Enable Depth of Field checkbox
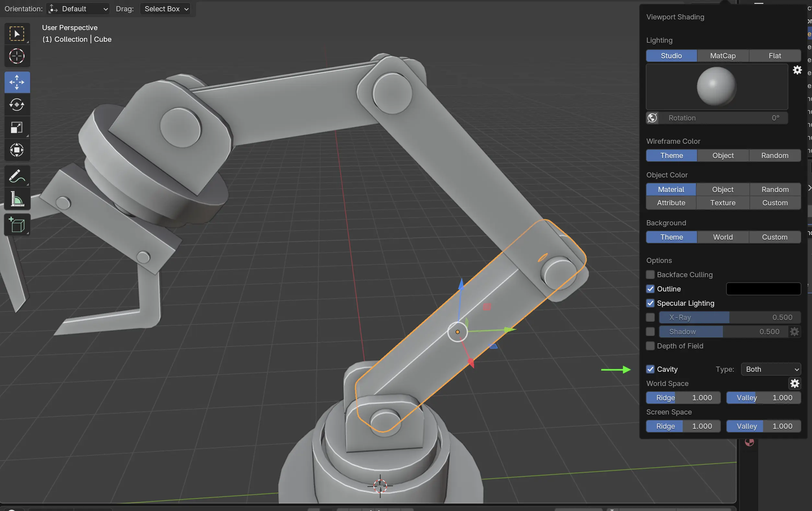Image resolution: width=812 pixels, height=511 pixels. coord(650,346)
